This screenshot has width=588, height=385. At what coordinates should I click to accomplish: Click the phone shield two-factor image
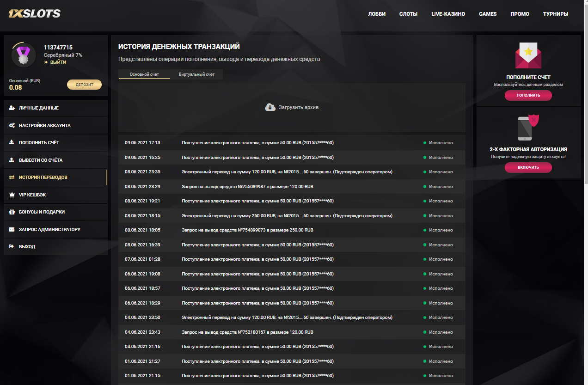(528, 128)
